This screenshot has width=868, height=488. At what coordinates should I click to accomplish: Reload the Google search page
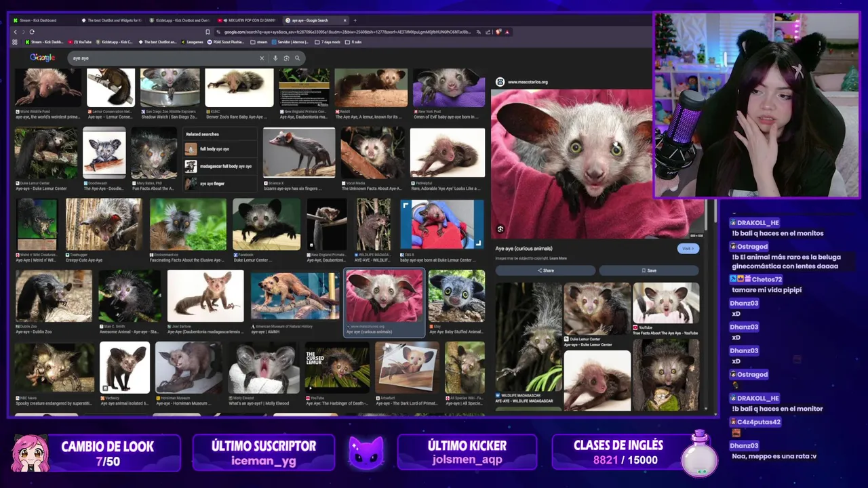[x=32, y=32]
